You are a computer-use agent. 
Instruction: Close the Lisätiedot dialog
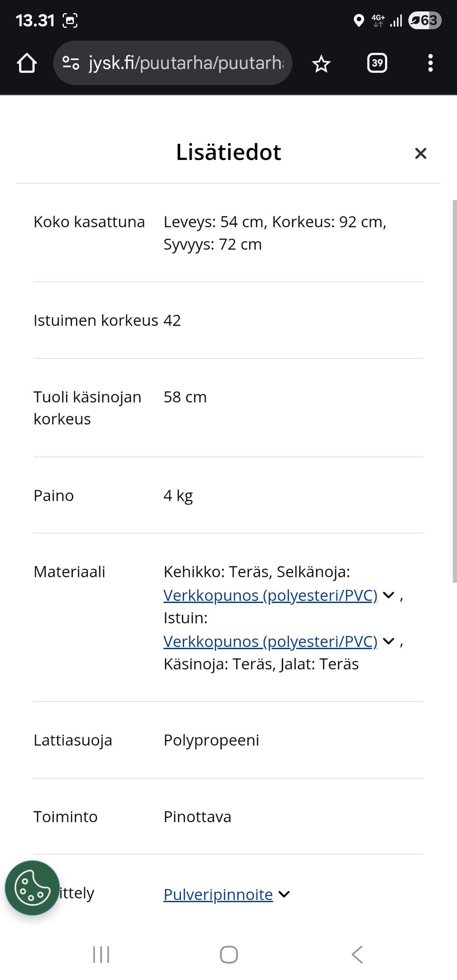point(421,153)
